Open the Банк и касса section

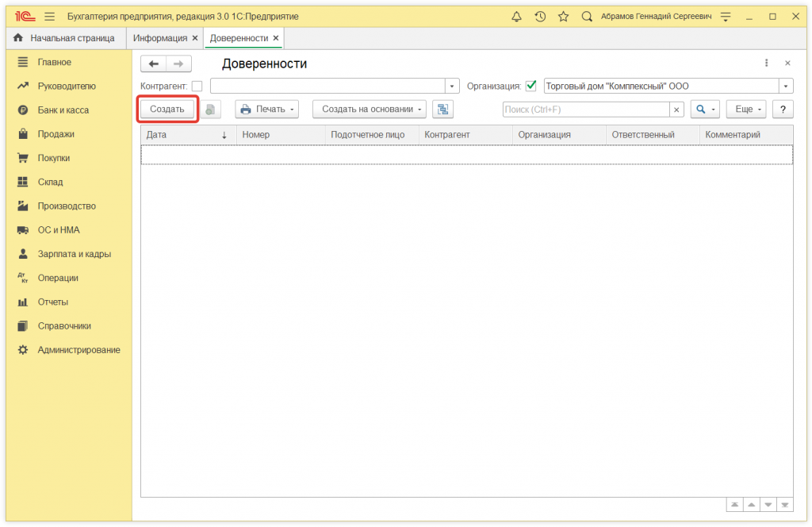pos(63,110)
